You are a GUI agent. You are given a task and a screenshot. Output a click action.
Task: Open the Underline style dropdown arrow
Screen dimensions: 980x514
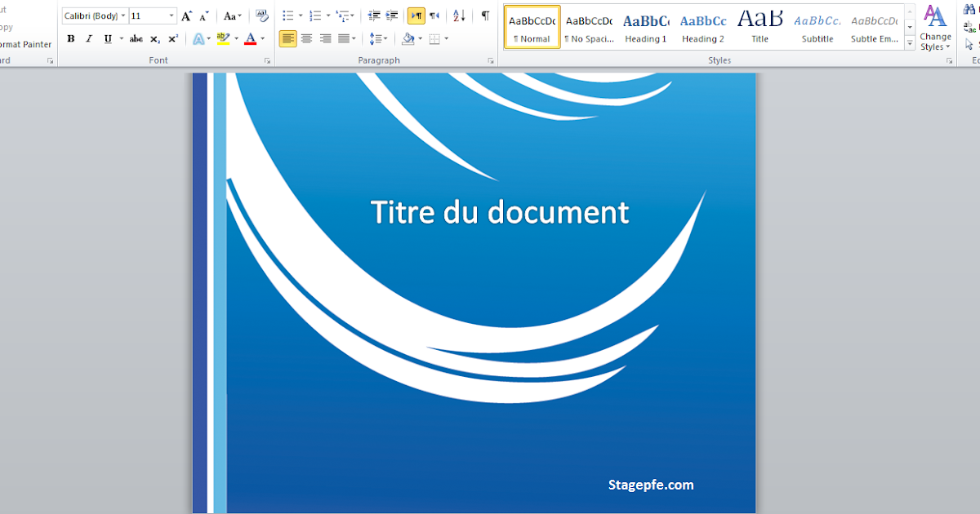point(122,38)
